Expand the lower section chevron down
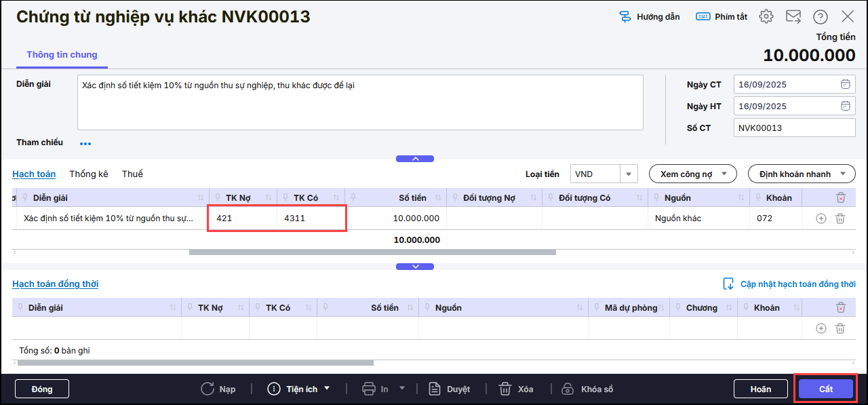868x405 pixels. pyautogui.click(x=415, y=267)
